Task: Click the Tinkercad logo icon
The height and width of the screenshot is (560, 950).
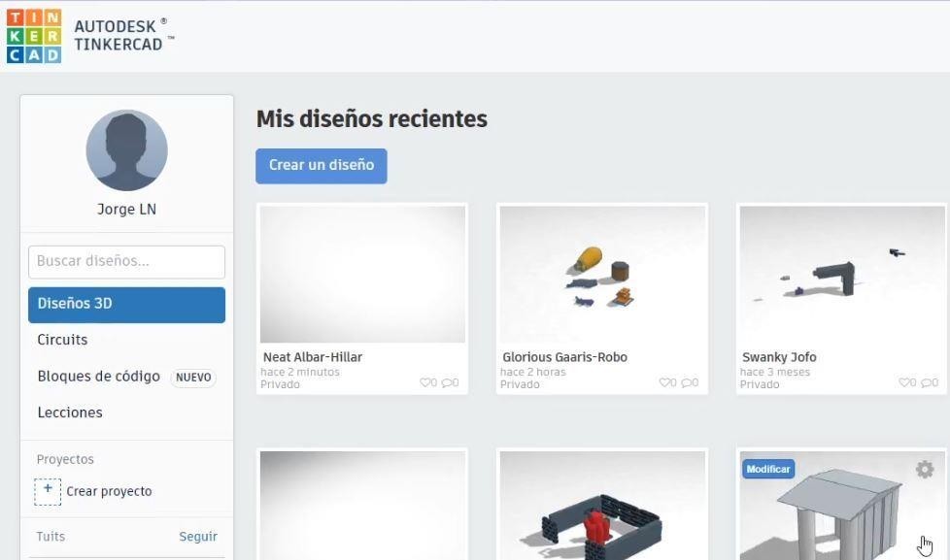Action: (x=34, y=36)
